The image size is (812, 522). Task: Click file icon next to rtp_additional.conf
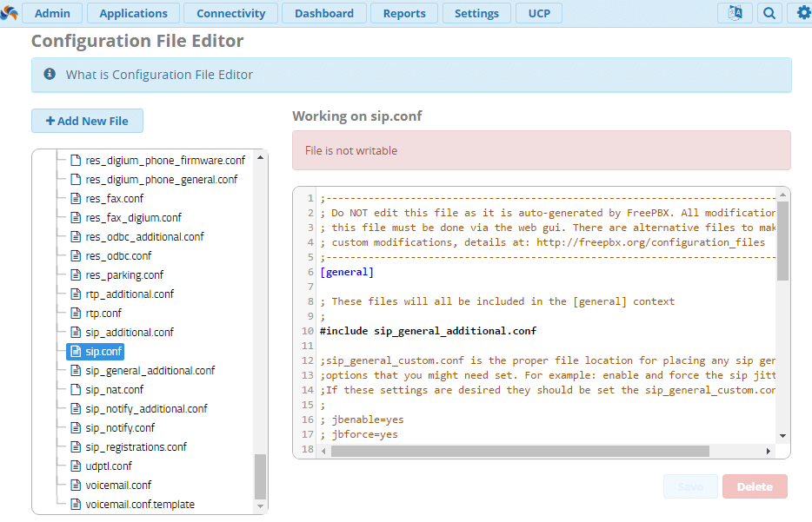[76, 294]
